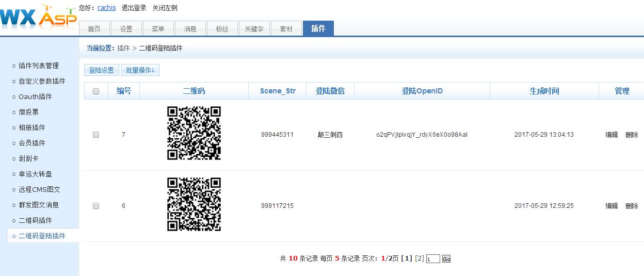Click the page number input field
644x276 pixels.
point(433,259)
